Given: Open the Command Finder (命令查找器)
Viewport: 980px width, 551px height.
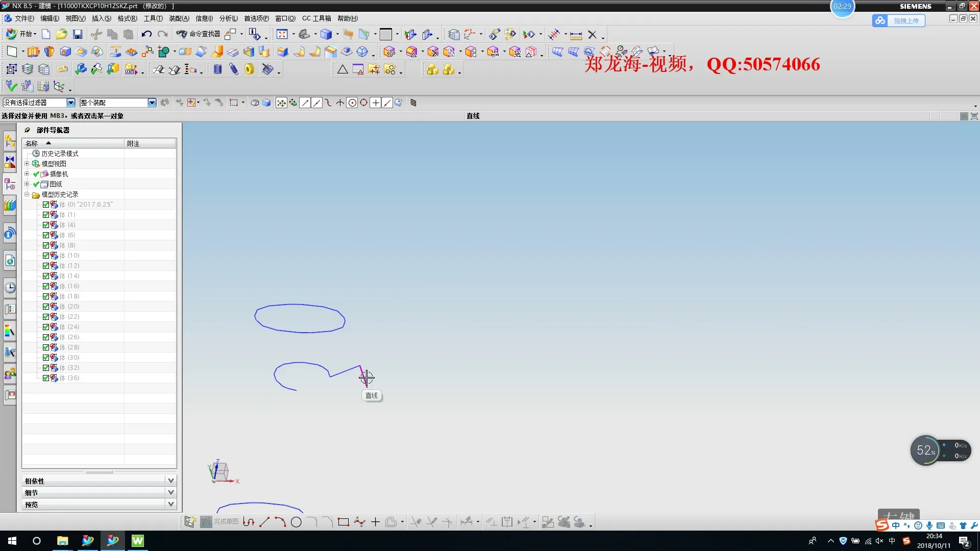Looking at the screenshot, I should 199,34.
